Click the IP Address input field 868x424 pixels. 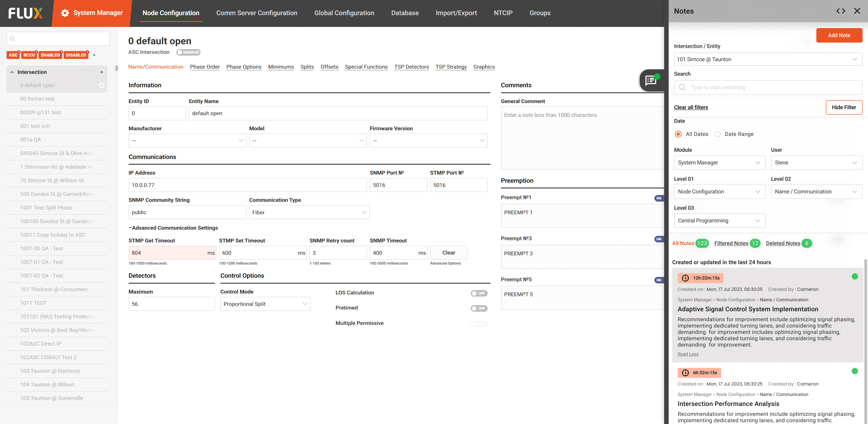tap(247, 185)
